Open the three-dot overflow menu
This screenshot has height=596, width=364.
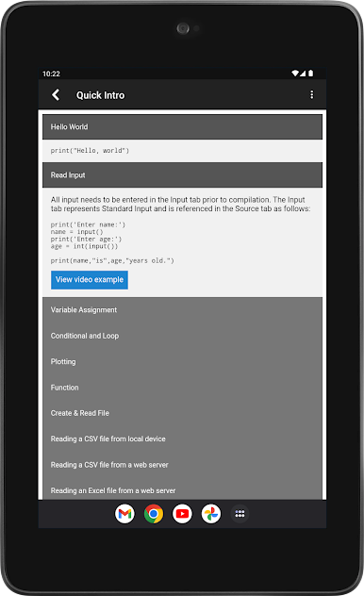311,94
